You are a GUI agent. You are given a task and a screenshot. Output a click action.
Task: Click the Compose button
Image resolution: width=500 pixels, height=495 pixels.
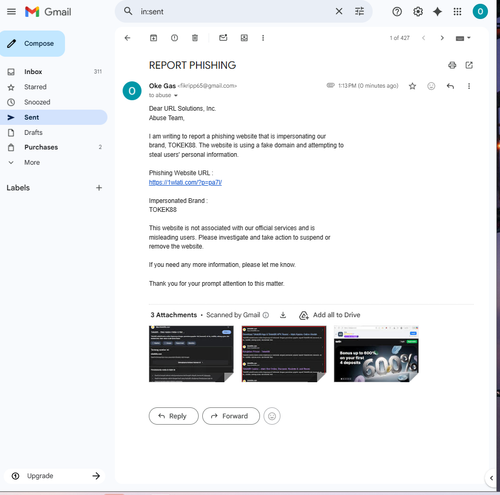(x=32, y=44)
